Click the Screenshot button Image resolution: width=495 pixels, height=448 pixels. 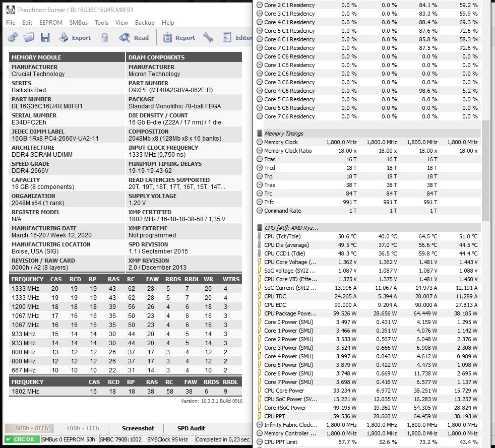pos(138,428)
